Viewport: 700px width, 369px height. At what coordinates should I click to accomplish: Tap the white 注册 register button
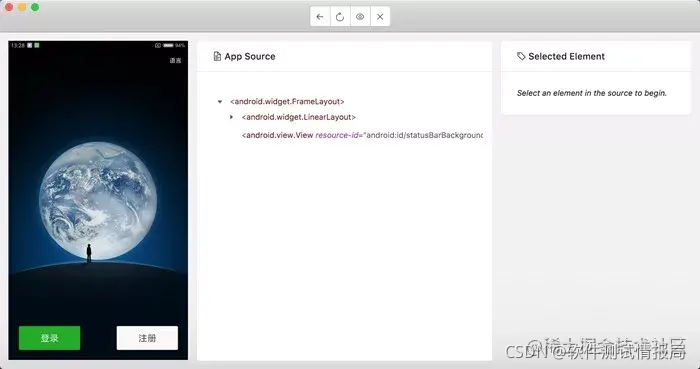click(x=147, y=338)
